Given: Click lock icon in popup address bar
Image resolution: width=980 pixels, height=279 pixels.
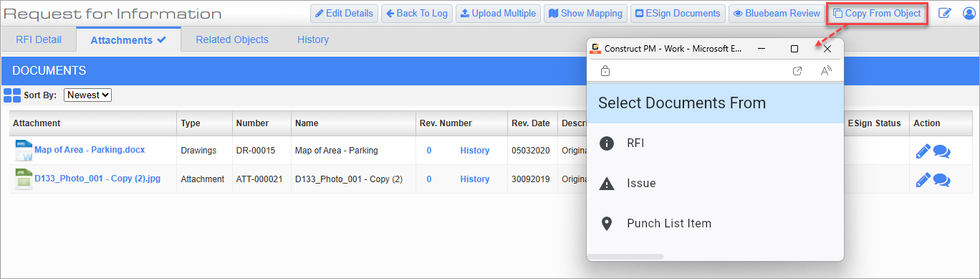Looking at the screenshot, I should tap(605, 70).
